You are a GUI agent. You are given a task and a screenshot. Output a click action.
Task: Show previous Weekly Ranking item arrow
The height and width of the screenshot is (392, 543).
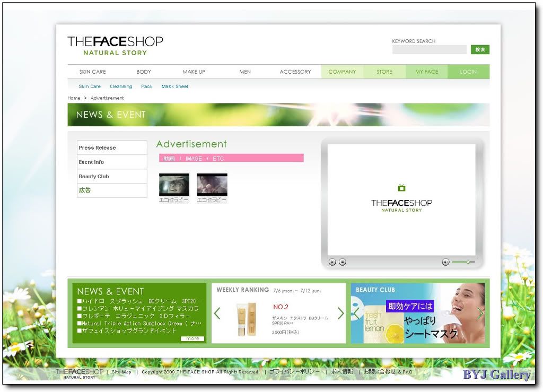pos(217,313)
